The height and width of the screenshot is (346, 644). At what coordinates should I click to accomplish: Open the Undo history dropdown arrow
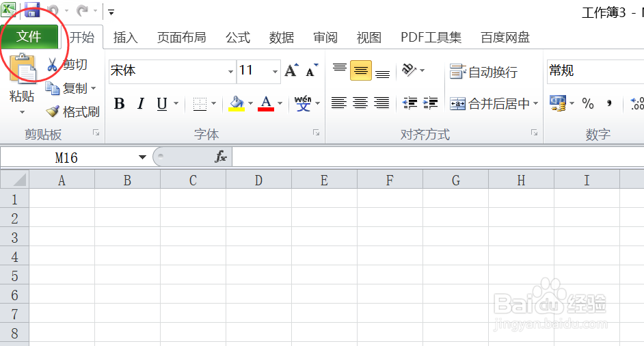coord(66,11)
